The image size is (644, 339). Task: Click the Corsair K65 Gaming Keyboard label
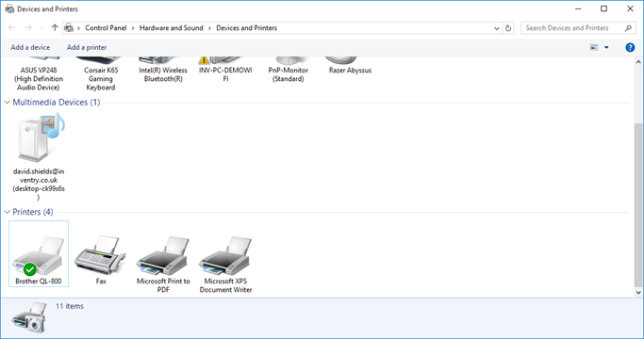click(101, 79)
